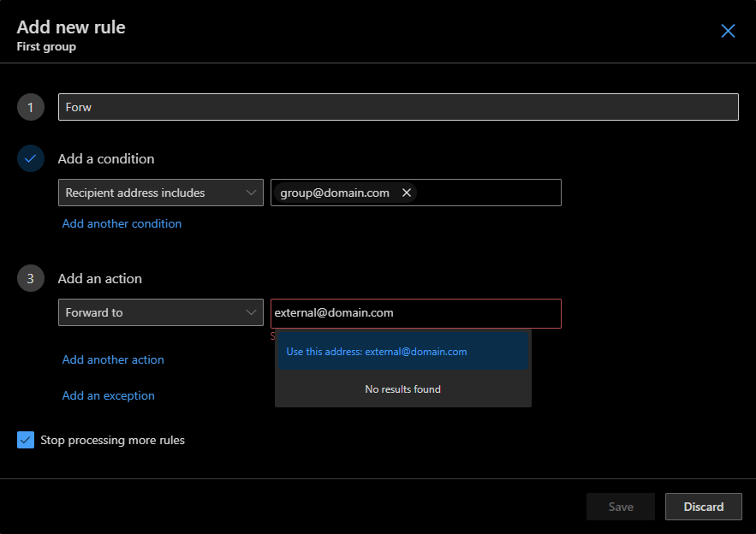Disable Stop processing more rules

(26, 440)
